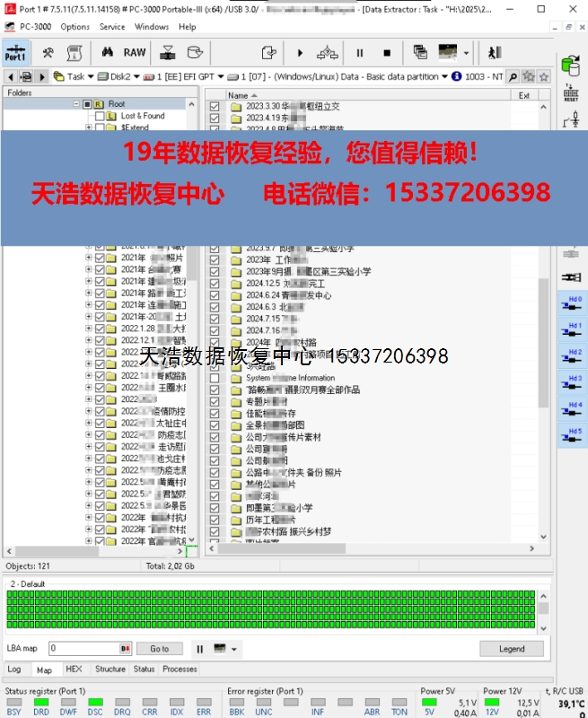The width and height of the screenshot is (588, 718).
Task: Collapse the Root tree node
Action: (x=77, y=104)
